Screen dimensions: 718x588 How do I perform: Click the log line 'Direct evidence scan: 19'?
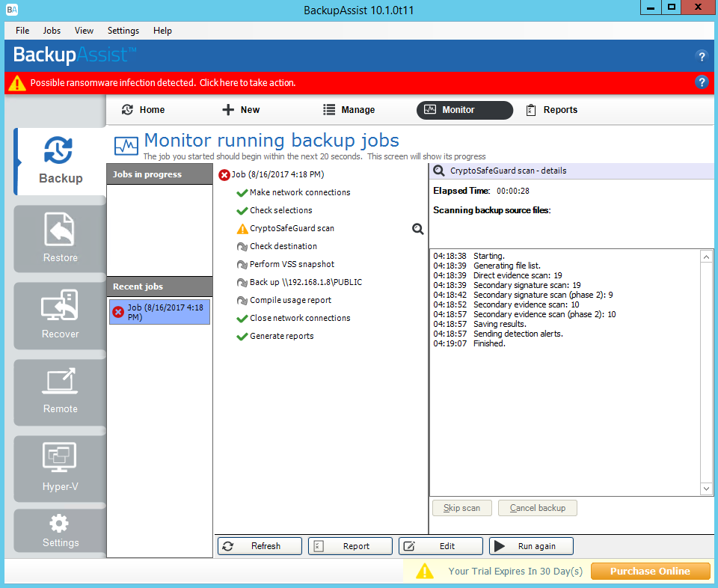[518, 276]
